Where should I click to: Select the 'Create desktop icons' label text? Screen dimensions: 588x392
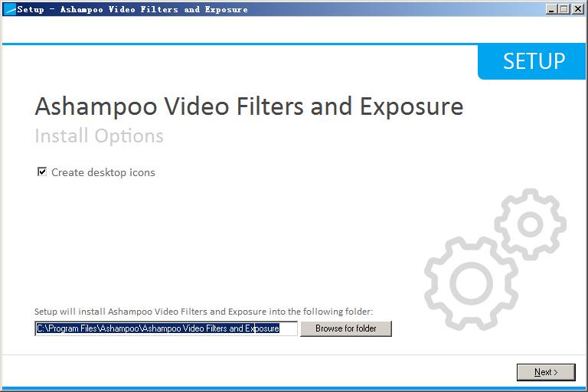tap(103, 172)
